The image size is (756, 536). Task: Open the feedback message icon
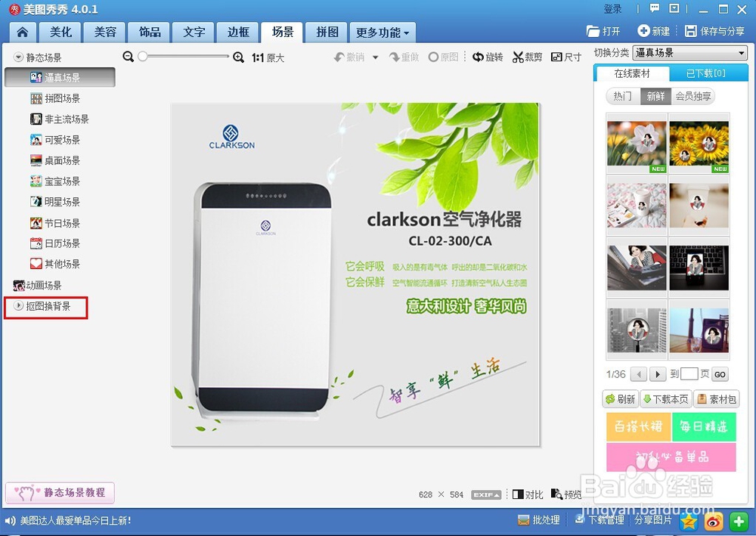click(x=654, y=8)
